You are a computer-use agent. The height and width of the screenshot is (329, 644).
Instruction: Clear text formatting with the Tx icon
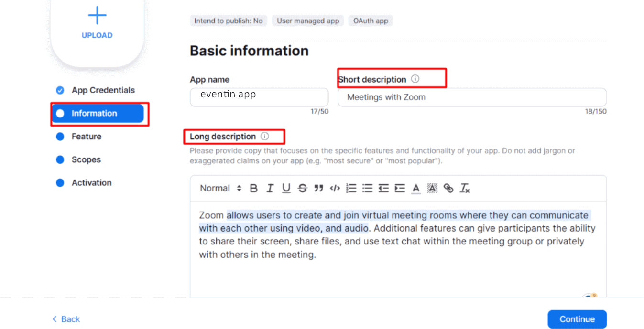click(x=464, y=188)
